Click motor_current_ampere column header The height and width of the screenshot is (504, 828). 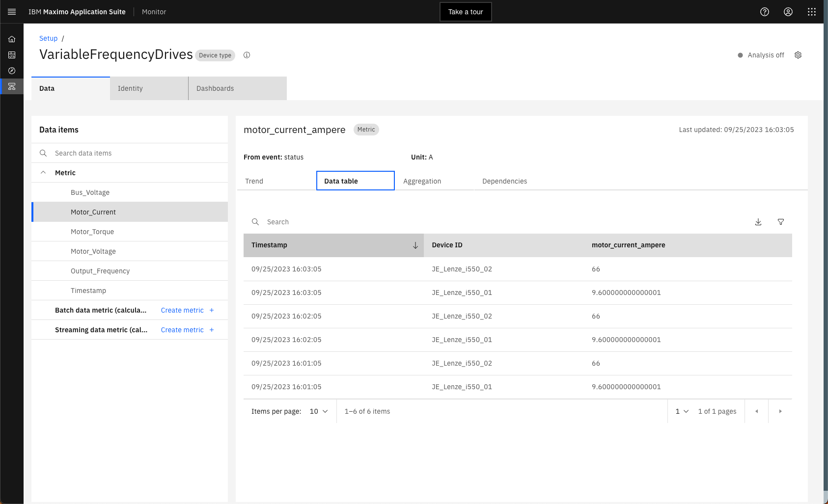(688, 245)
